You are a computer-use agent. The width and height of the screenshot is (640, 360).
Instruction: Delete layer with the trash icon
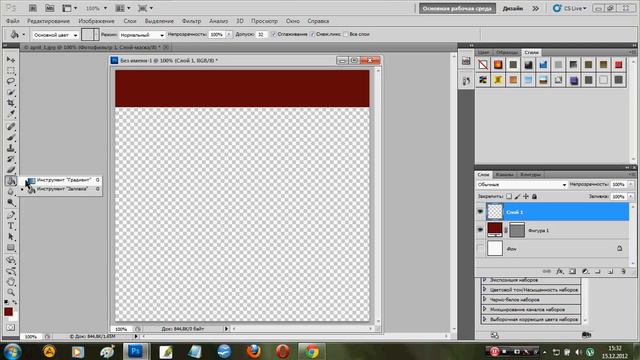[623, 271]
